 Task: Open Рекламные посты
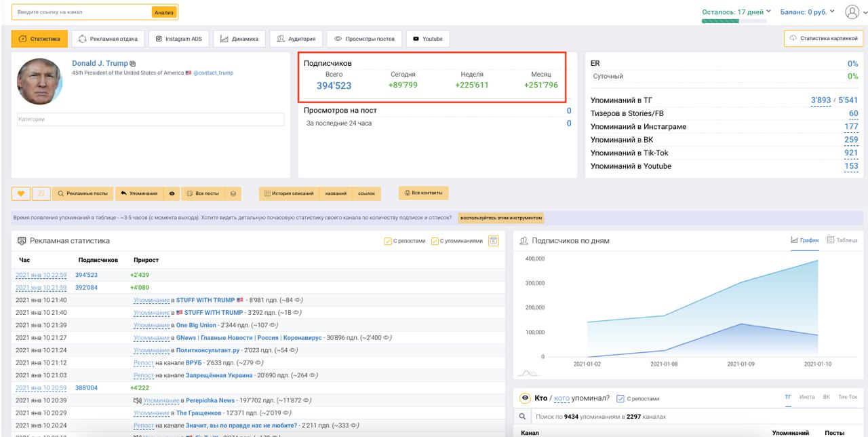83,193
